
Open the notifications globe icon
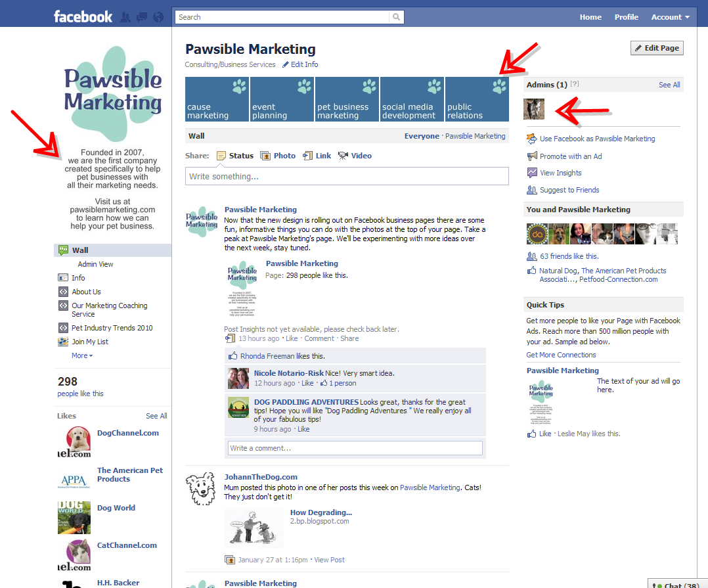158,16
